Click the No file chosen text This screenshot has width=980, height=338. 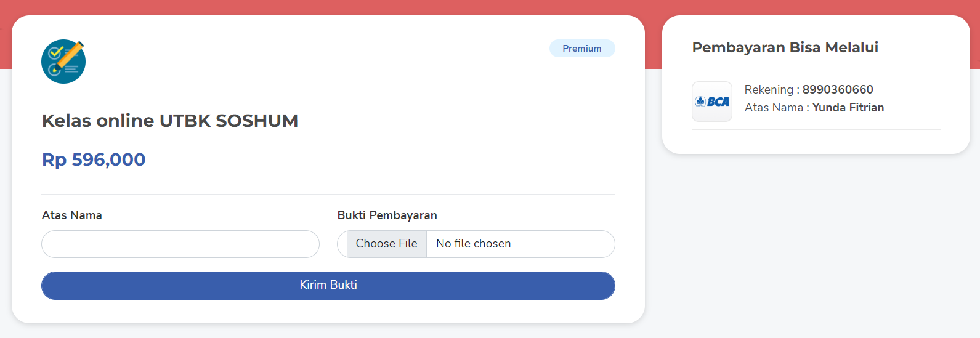[x=474, y=244]
